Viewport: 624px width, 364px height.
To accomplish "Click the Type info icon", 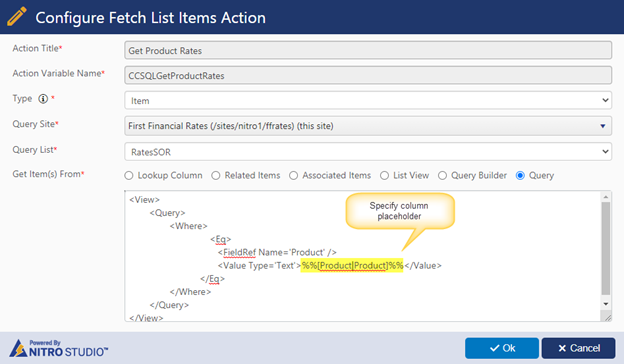I will 43,99.
